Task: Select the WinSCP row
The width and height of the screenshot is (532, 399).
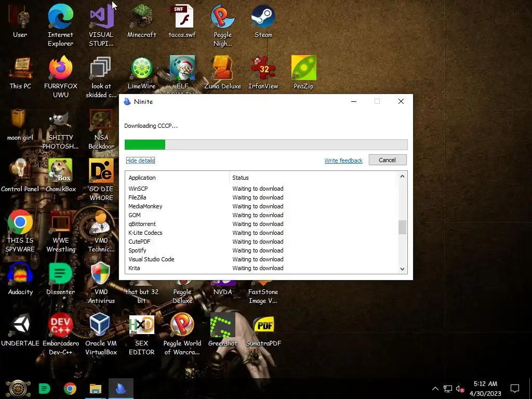Action: [x=261, y=189]
